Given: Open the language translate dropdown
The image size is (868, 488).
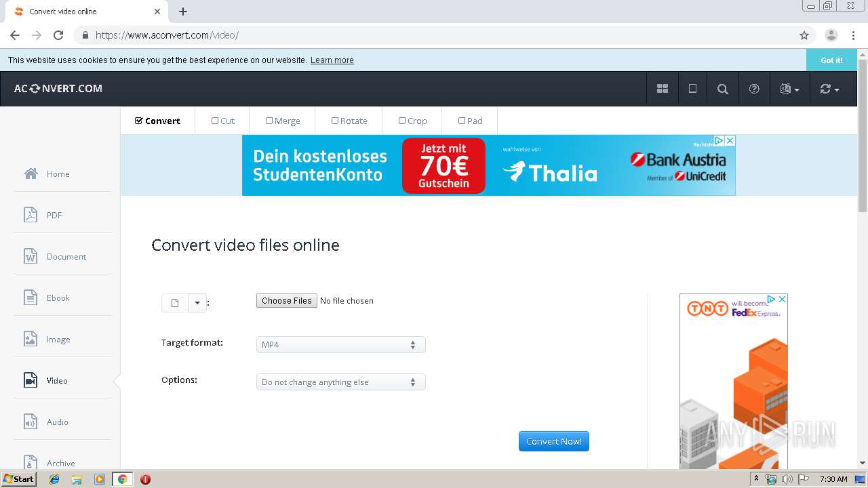Looking at the screenshot, I should click(790, 89).
